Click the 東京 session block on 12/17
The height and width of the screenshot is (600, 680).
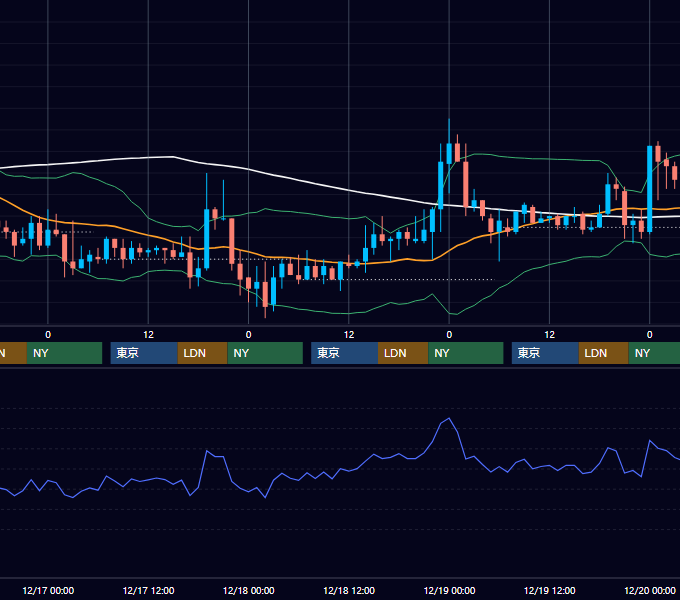point(144,353)
